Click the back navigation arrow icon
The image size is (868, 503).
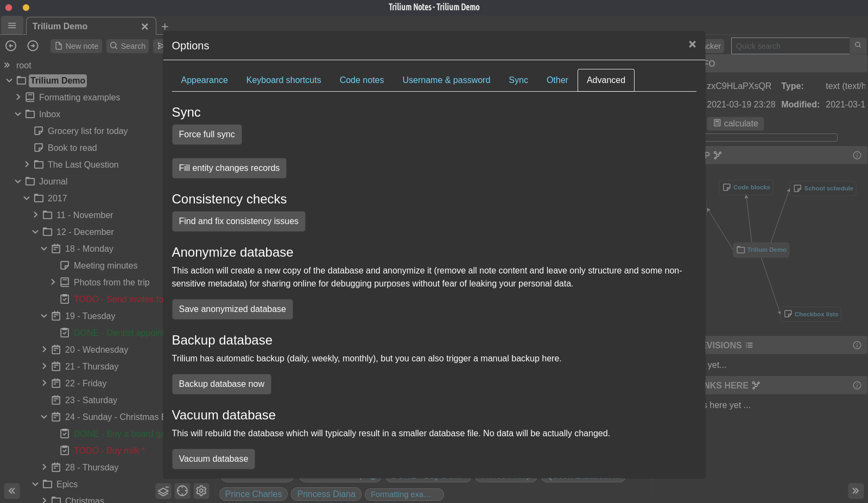pos(11,46)
